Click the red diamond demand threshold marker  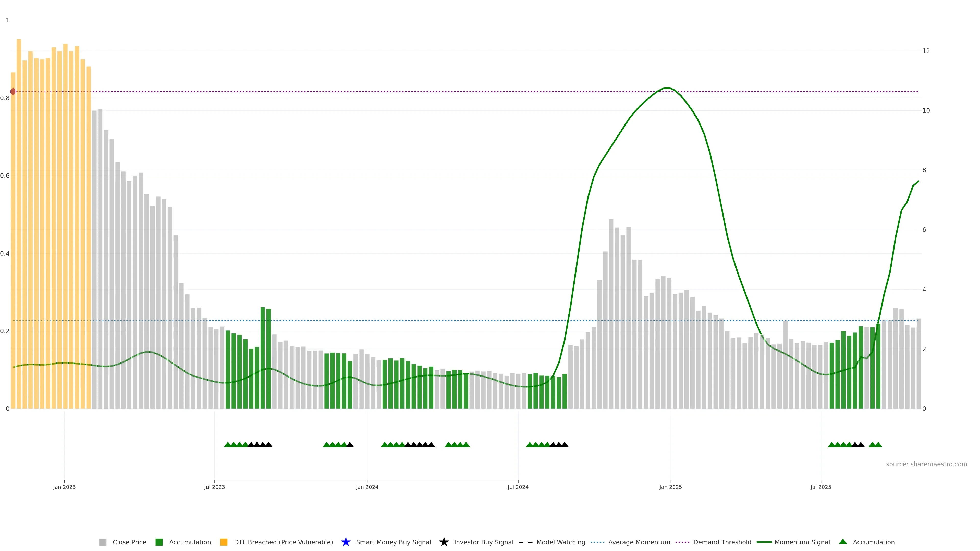pos(13,92)
